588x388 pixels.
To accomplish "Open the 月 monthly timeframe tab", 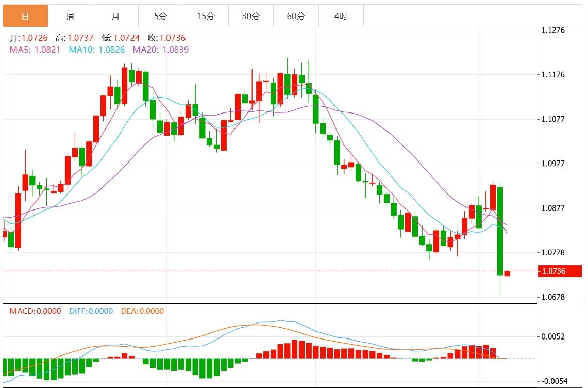I will click(x=115, y=16).
